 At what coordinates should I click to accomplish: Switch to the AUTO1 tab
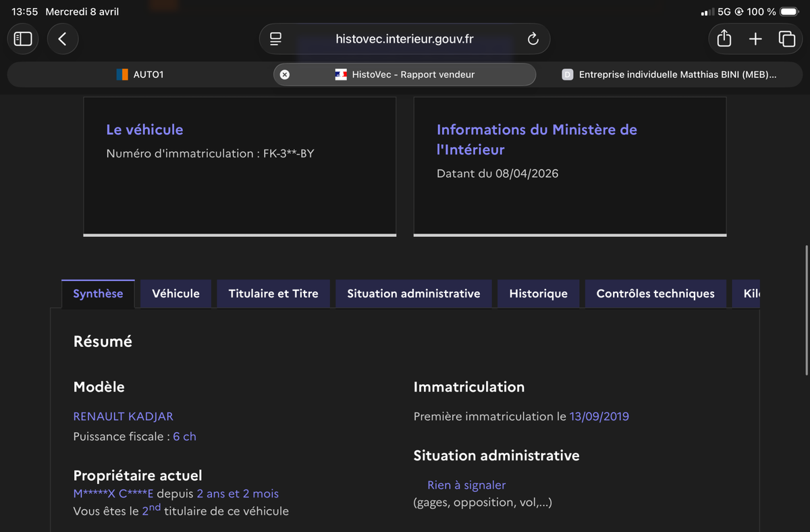140,74
